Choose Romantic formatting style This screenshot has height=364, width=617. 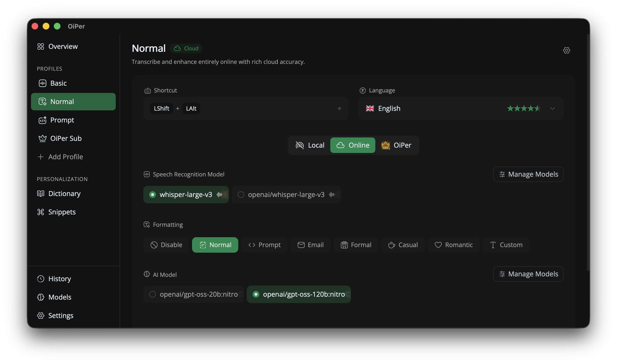[454, 245]
